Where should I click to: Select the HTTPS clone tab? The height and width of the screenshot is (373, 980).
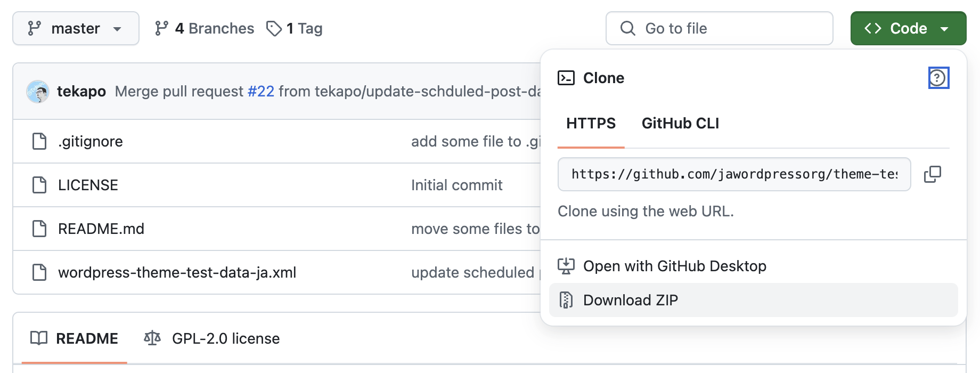[x=590, y=124]
